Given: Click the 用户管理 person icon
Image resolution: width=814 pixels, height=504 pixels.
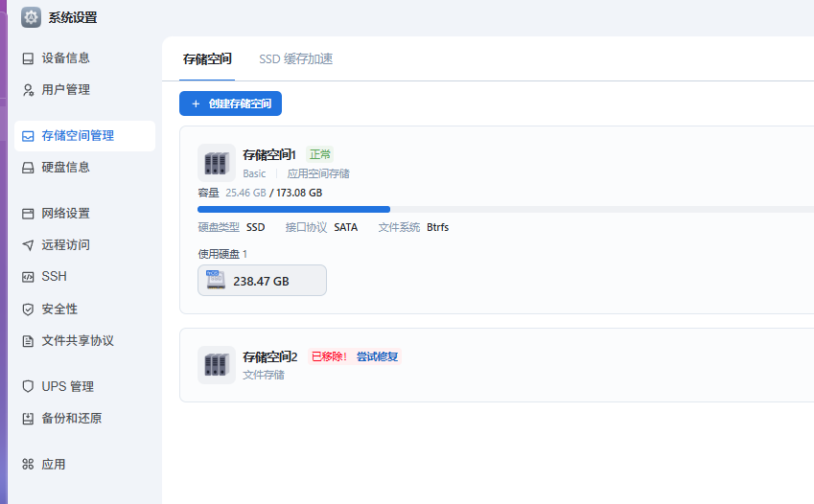Looking at the screenshot, I should tap(28, 90).
